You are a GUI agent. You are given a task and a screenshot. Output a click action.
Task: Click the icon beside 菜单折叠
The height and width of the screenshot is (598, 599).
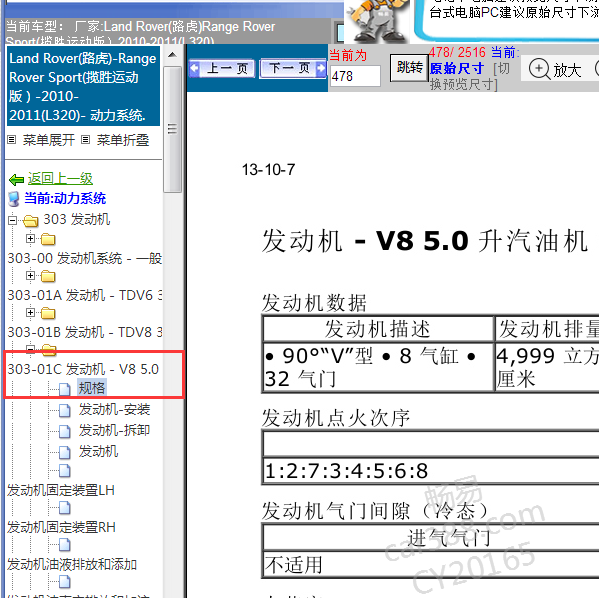(x=86, y=140)
